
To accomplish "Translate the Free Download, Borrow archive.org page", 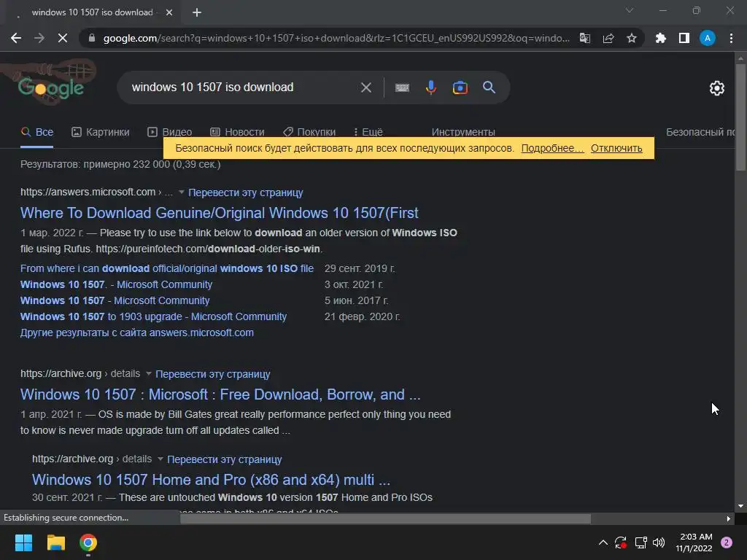I will point(212,374).
